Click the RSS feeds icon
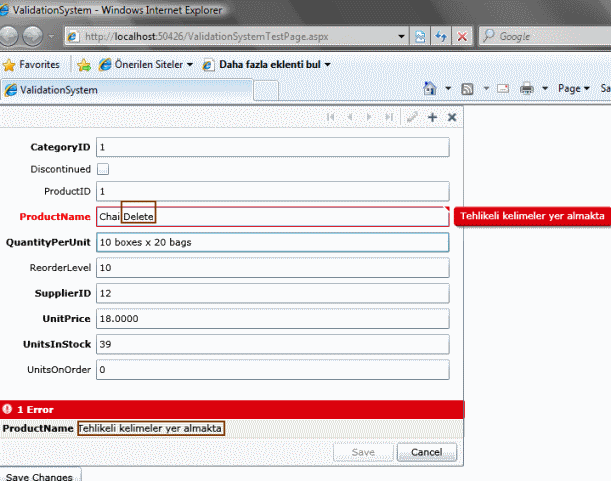 [x=467, y=89]
